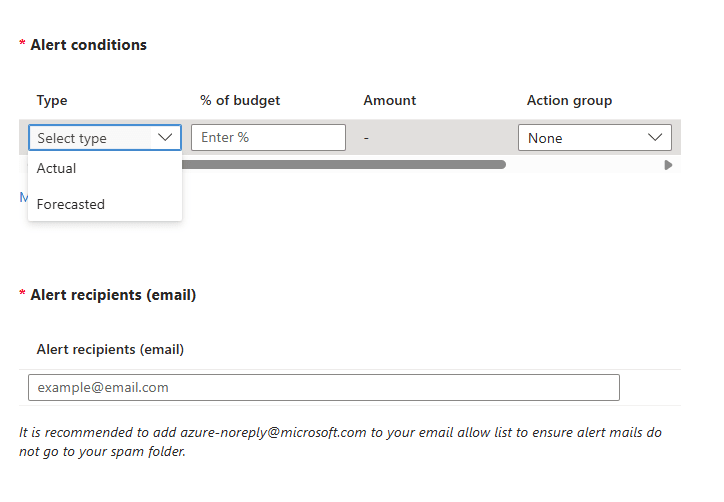724x502 pixels.
Task: Choose Forecasted from the type list
Action: 71,204
